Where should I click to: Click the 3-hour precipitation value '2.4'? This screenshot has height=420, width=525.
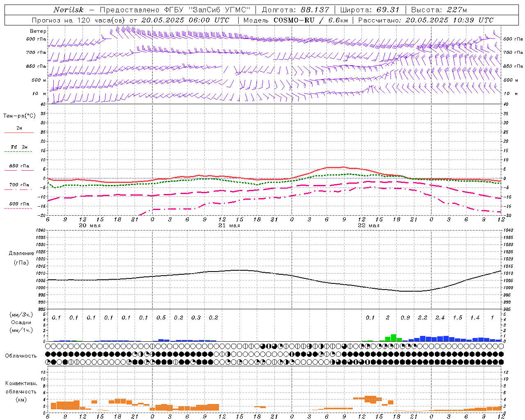tap(440, 318)
